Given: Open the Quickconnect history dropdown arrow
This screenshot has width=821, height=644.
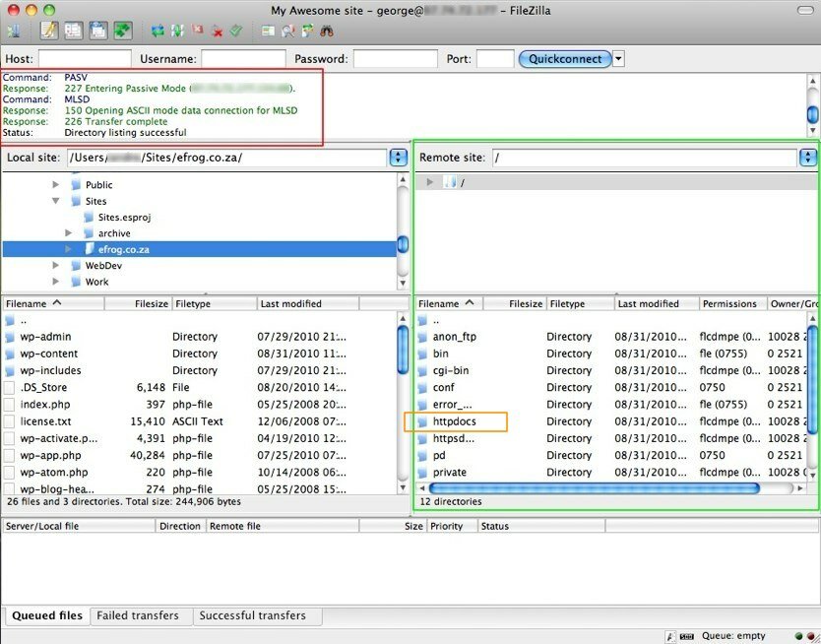Looking at the screenshot, I should click(618, 59).
